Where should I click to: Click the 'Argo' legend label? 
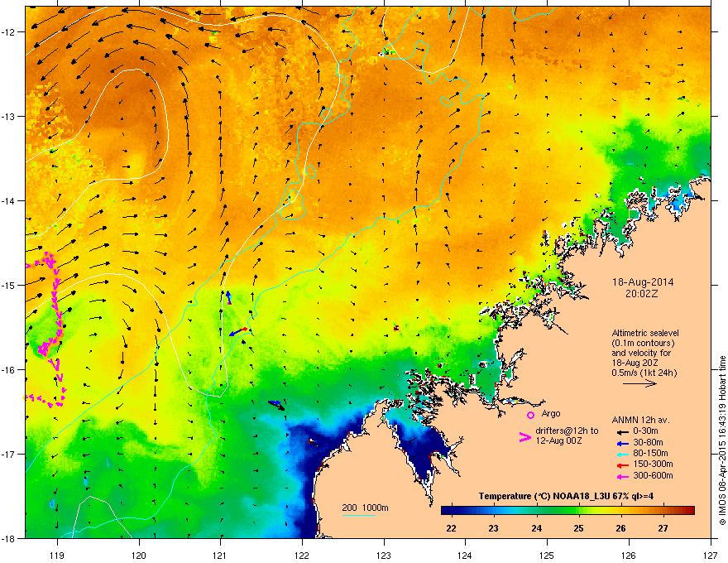551,413
